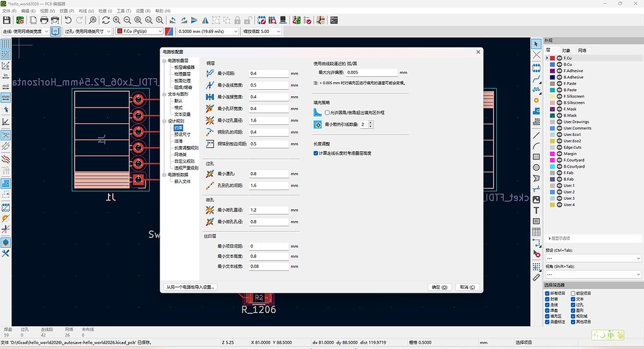The height and width of the screenshot is (349, 644).
Task: Click the 确定 (O) button
Action: coord(439,287)
